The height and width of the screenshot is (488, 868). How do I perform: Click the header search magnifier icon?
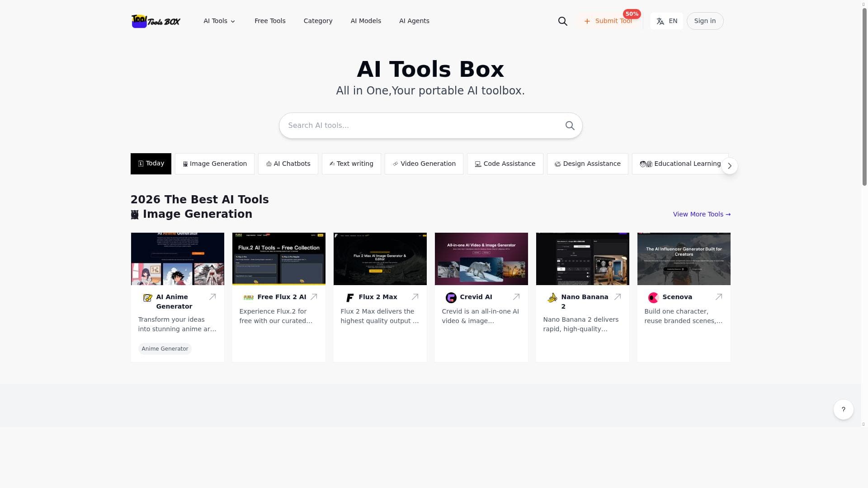562,21
